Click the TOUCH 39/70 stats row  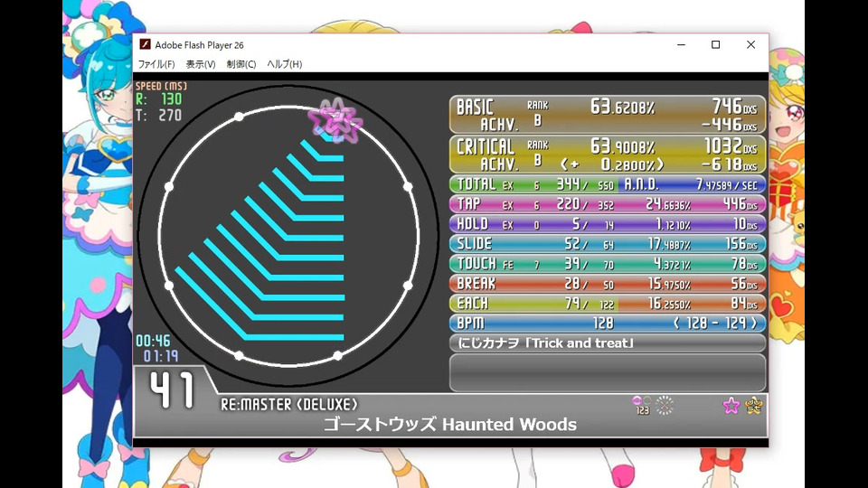pos(608,264)
